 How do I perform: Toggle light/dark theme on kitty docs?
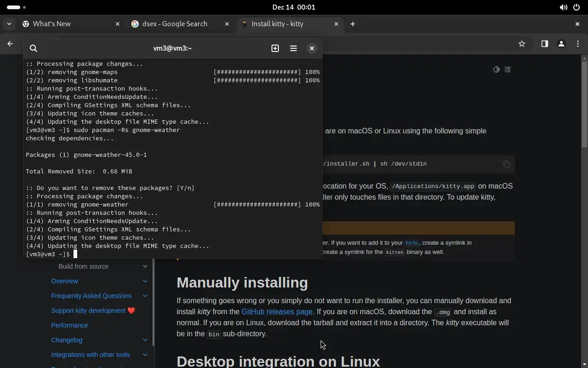click(x=497, y=69)
